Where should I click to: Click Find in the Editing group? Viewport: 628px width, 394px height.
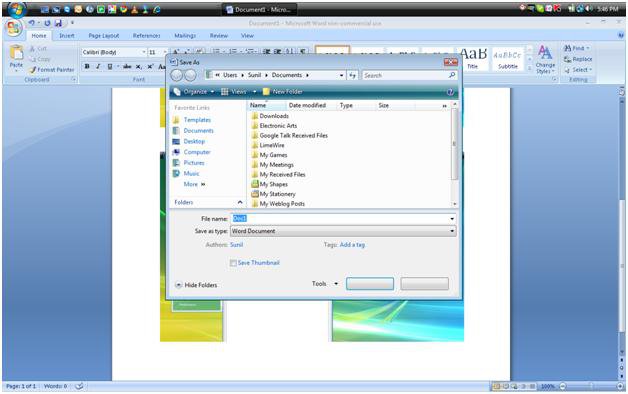[577, 48]
